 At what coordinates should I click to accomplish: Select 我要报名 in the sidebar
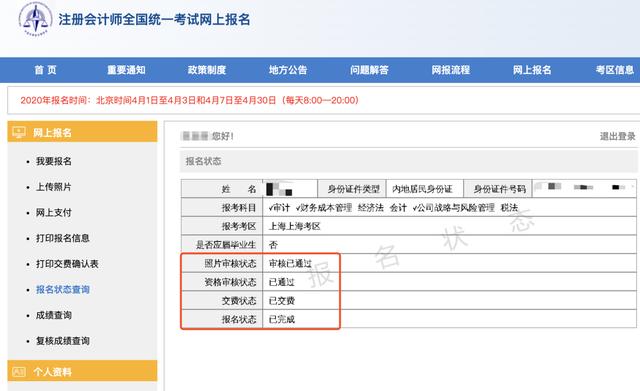[54, 161]
